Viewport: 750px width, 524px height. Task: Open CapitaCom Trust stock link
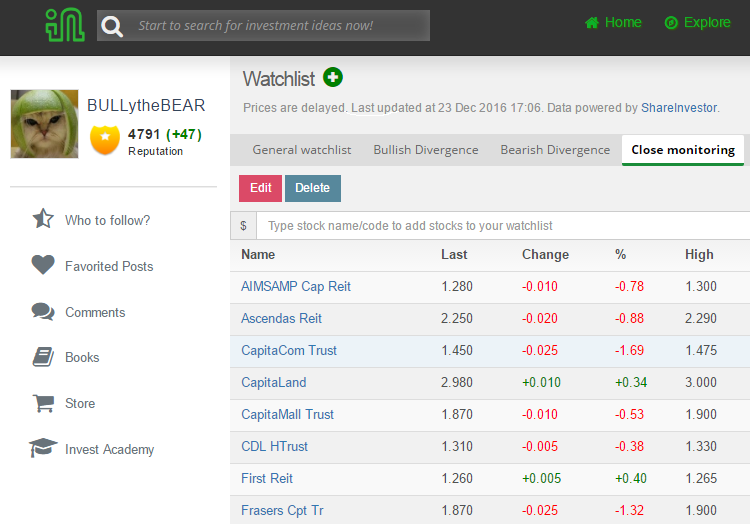289,350
